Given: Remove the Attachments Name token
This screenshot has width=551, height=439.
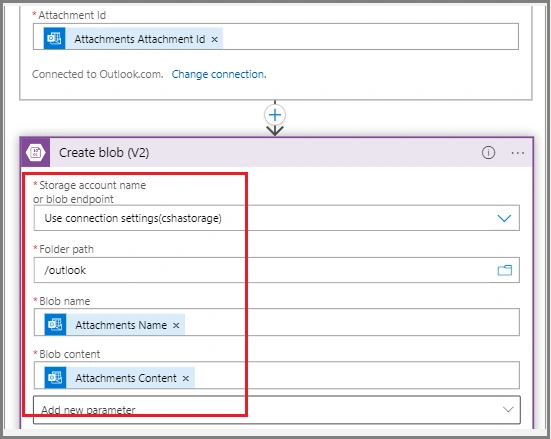Looking at the screenshot, I should (176, 325).
